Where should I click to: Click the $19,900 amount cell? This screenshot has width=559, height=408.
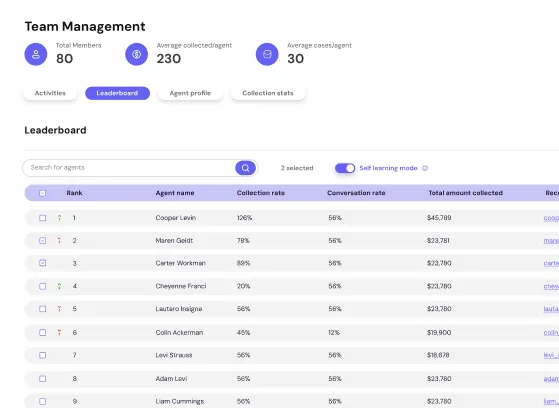(439, 332)
